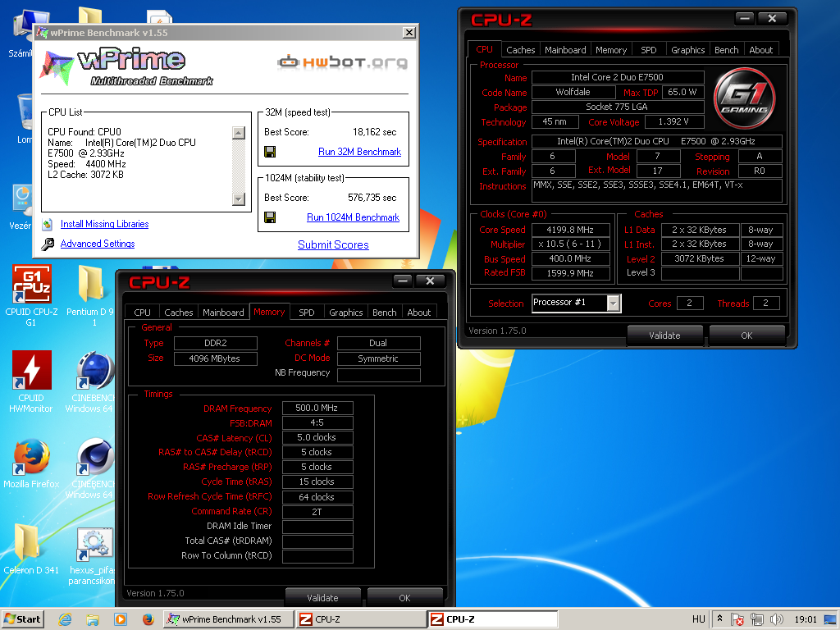This screenshot has width=840, height=630.
Task: Open CPUID CPU-Z G1 desktop shortcut
Action: click(x=32, y=284)
